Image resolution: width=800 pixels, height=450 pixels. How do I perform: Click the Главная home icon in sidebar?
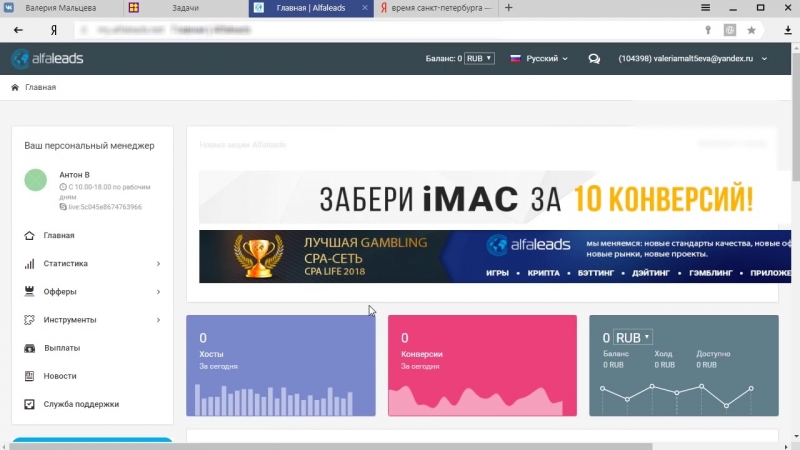coord(28,236)
